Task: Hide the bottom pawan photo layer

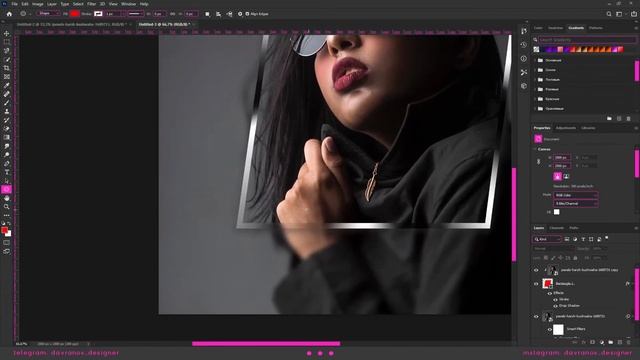Action: (x=536, y=316)
